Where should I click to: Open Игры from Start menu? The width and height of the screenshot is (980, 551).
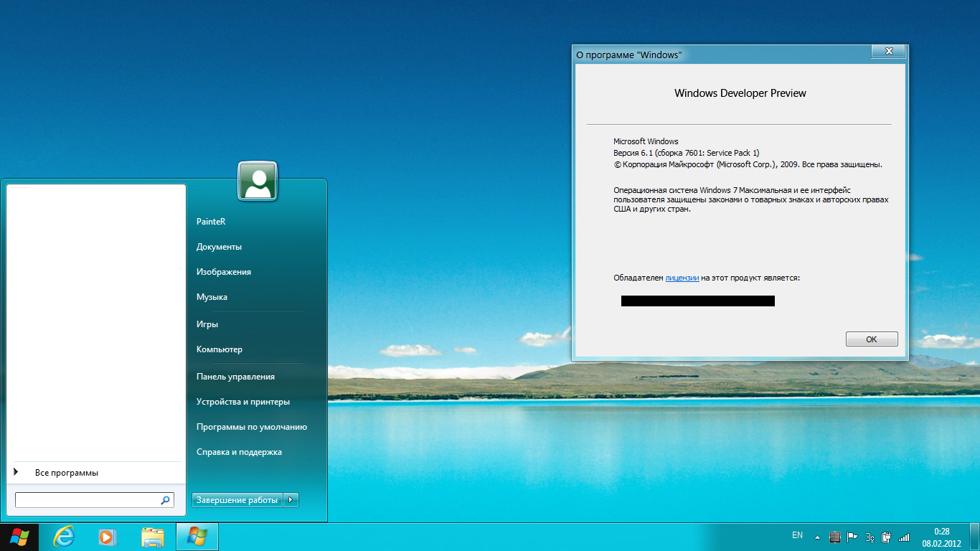pyautogui.click(x=207, y=324)
